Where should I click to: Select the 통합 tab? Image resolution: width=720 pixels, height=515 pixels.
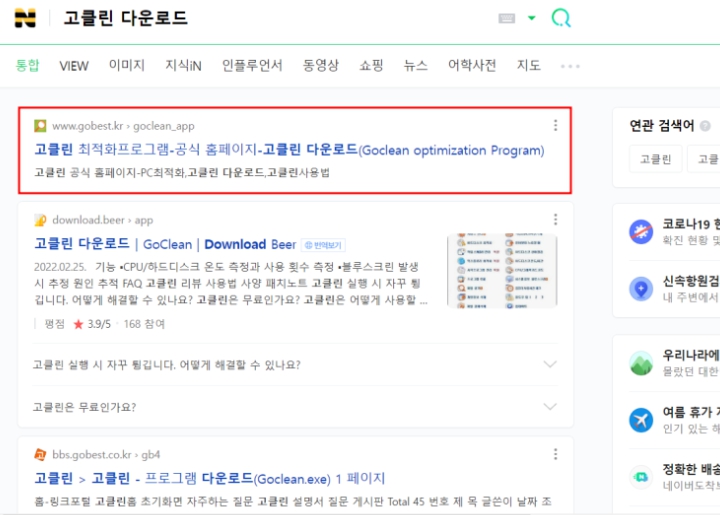coord(28,65)
